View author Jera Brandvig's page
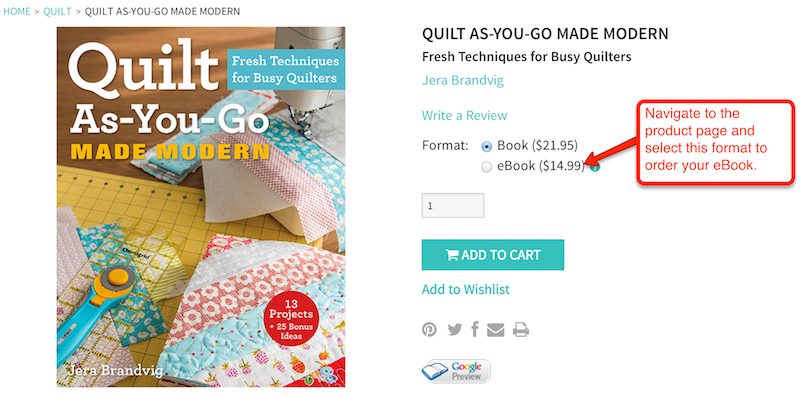 click(463, 81)
